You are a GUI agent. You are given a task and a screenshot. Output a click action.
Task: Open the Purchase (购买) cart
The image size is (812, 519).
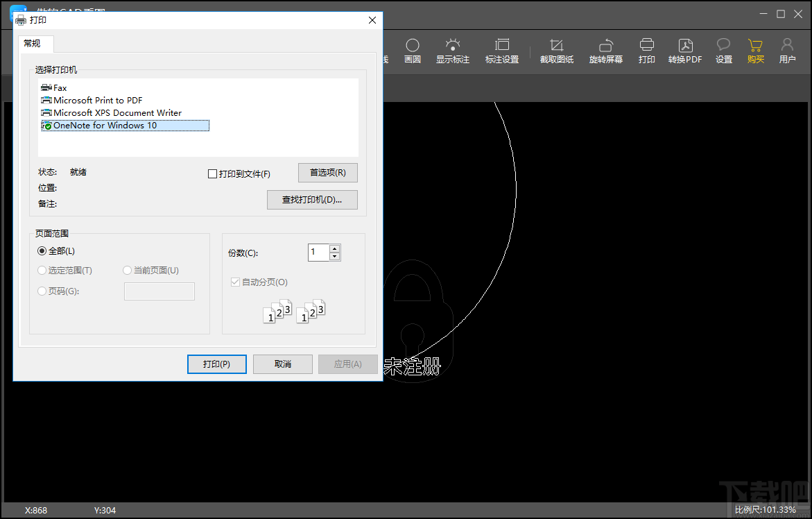pos(756,51)
